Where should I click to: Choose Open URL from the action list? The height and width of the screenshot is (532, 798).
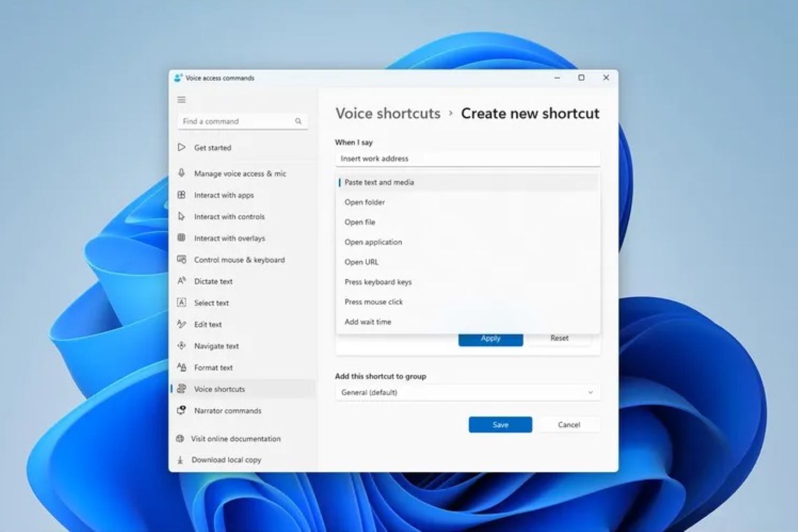pos(468,262)
